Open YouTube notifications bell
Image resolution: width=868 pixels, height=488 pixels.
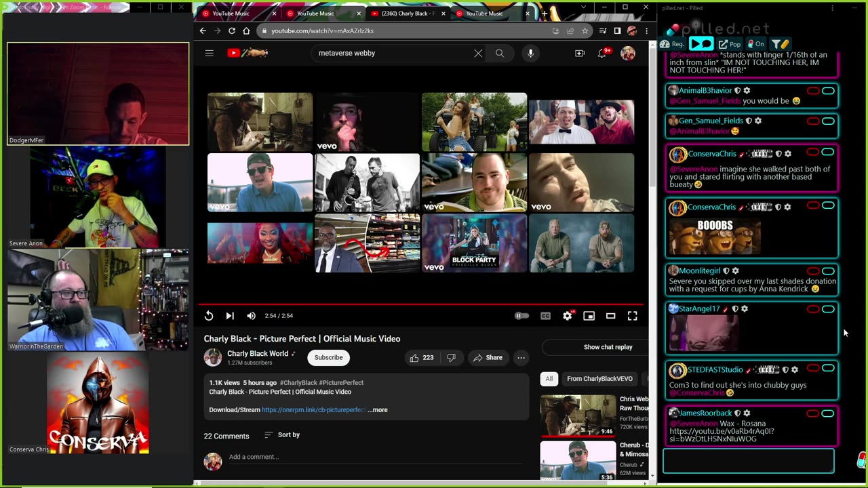(603, 53)
